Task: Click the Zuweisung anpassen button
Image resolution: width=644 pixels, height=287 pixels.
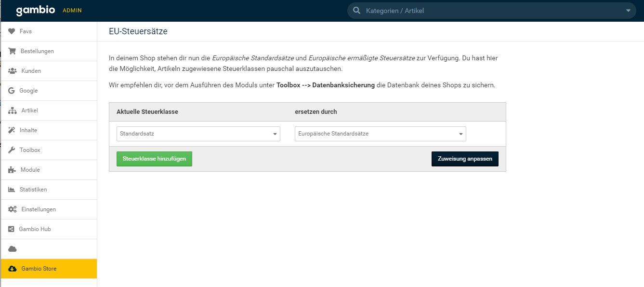Action: click(464, 159)
